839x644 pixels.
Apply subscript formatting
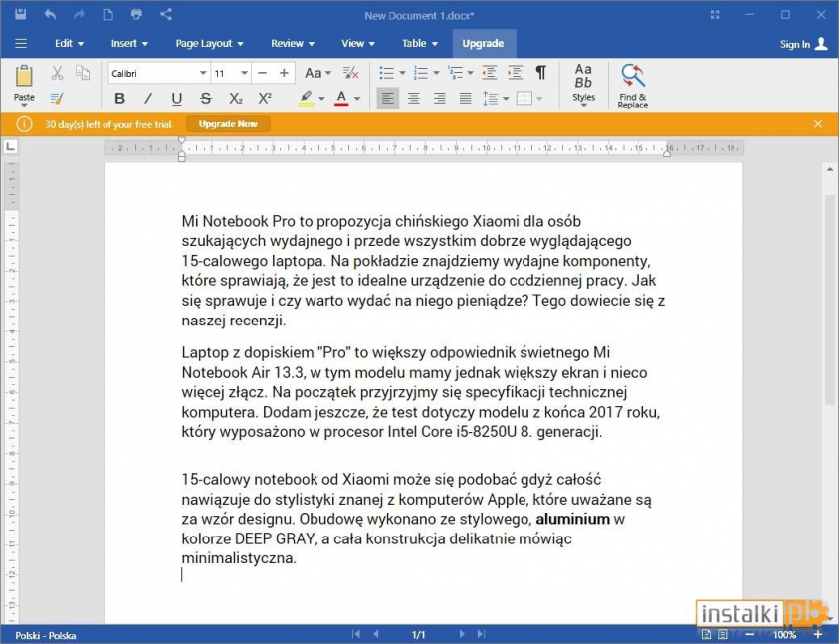coord(235,98)
